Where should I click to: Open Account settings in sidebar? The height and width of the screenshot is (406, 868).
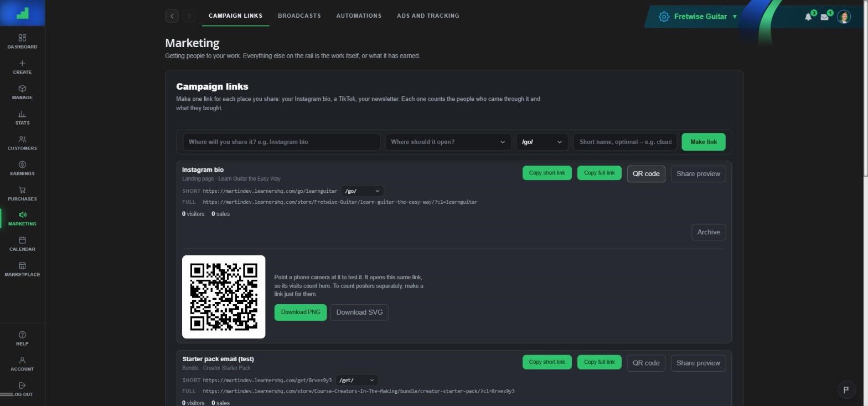(22, 364)
